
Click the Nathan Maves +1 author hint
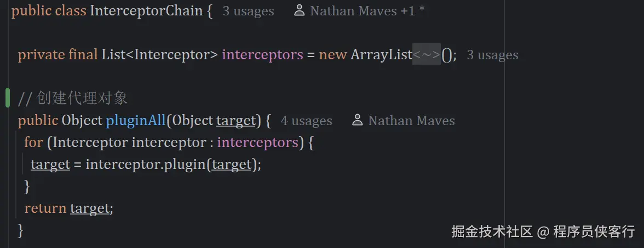click(x=367, y=11)
